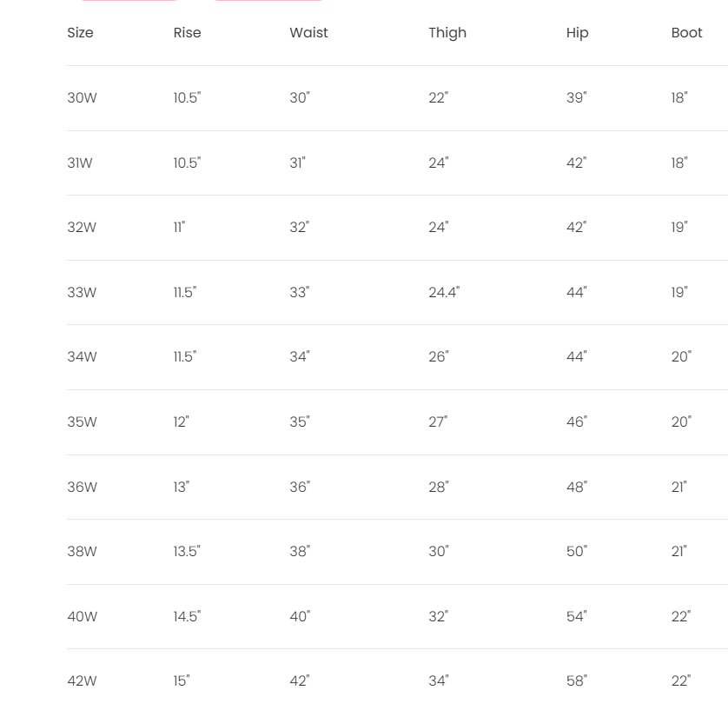Select the 31W size row label
This screenshot has height=710, width=728.
point(80,163)
